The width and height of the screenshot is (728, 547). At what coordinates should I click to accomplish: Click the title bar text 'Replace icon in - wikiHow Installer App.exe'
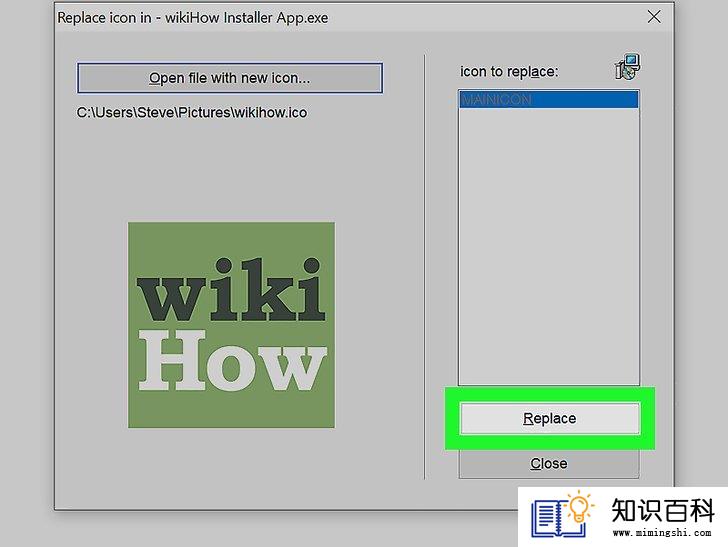coord(193,18)
